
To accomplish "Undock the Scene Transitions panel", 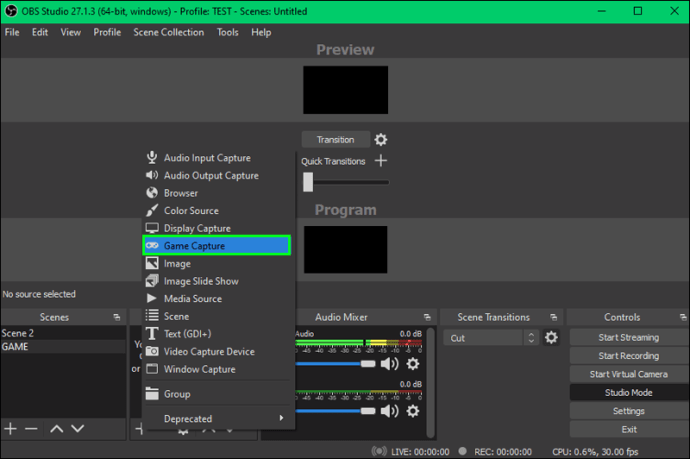I will coord(554,317).
